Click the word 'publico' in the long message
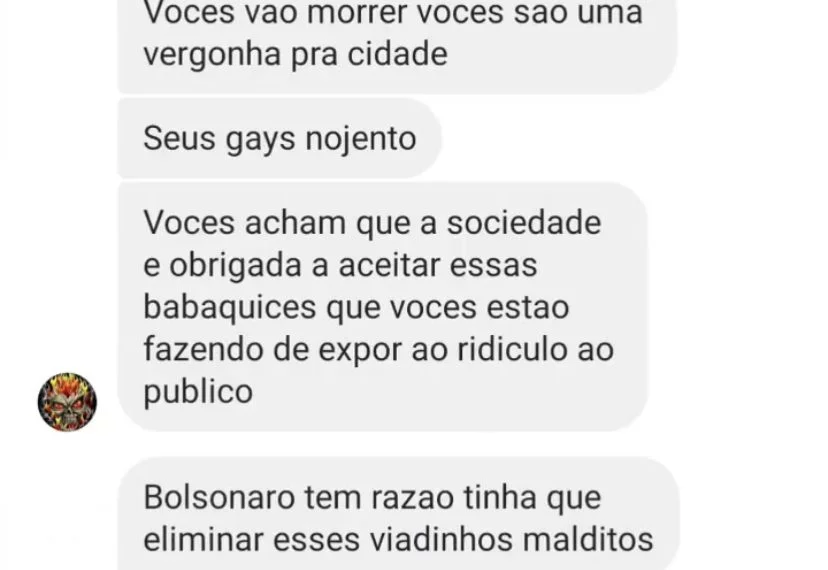The width and height of the screenshot is (828, 570). tap(198, 393)
